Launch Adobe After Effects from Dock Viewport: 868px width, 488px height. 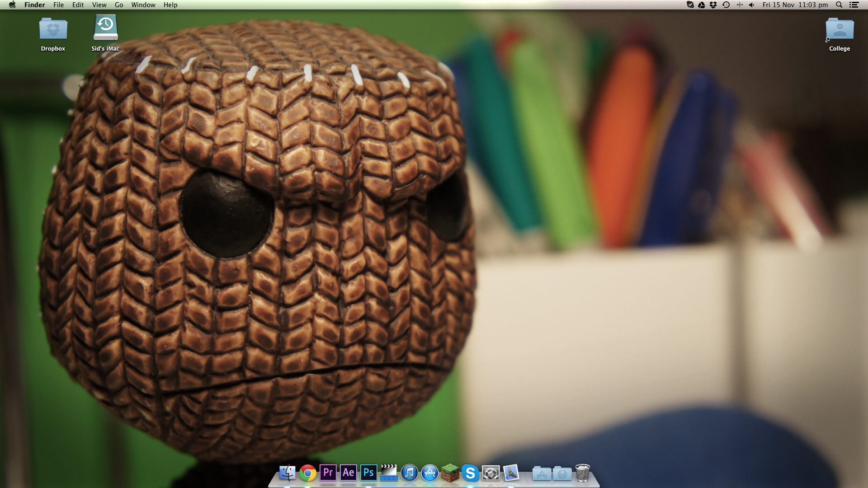[348, 473]
